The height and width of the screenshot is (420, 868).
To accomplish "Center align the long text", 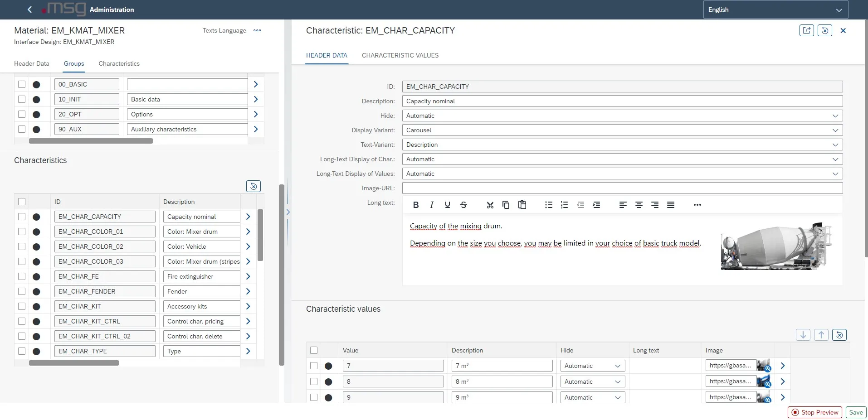I will (x=639, y=205).
